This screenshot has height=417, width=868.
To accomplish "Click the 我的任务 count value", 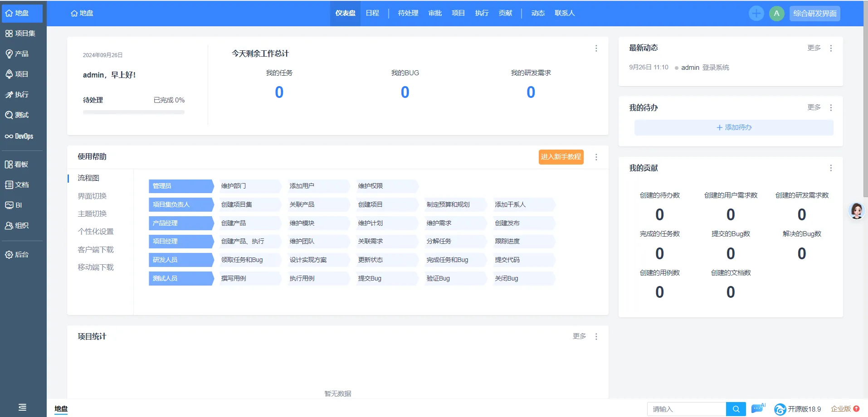I will click(x=279, y=92).
